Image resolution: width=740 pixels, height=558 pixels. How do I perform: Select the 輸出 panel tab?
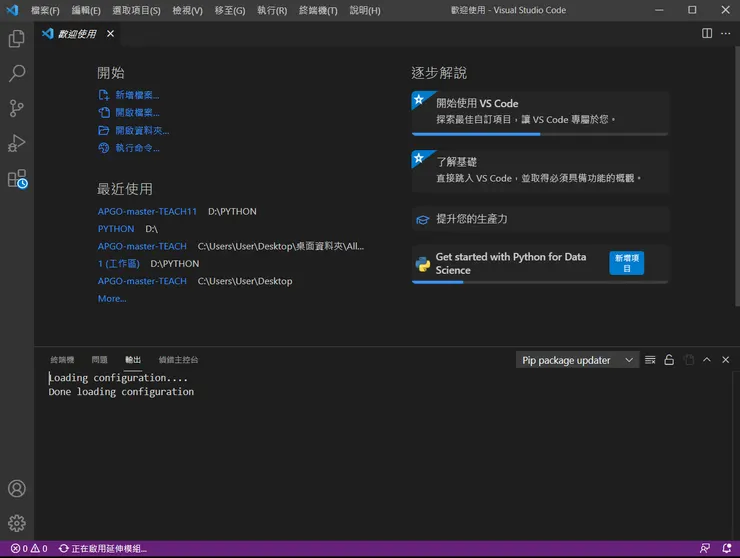[x=133, y=360]
